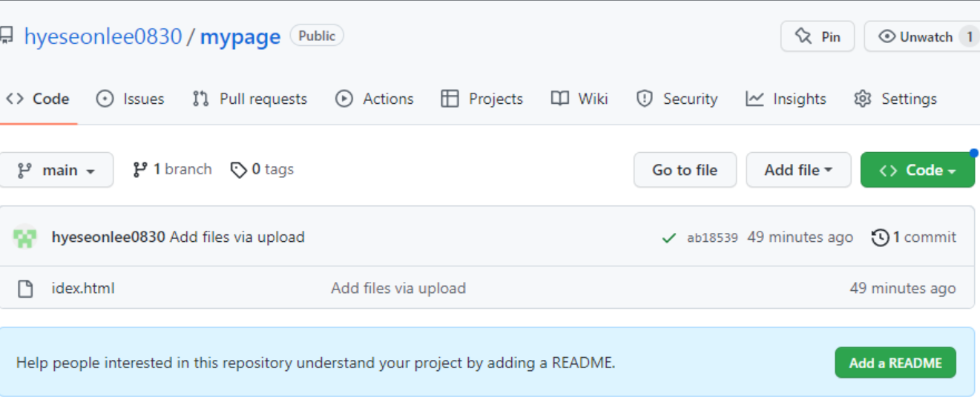Open the Issues tab
Screen dimensions: 980x397
[x=131, y=99]
